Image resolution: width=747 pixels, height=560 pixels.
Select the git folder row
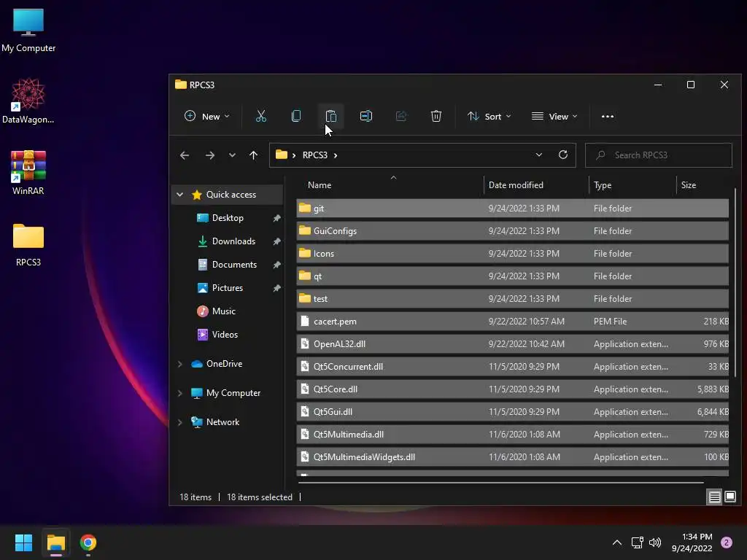pyautogui.click(x=513, y=208)
